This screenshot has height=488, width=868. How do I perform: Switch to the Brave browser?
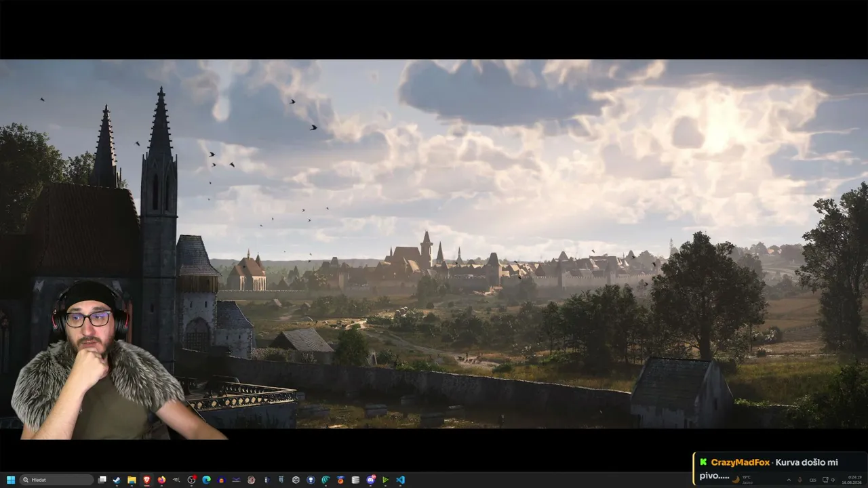pyautogui.click(x=146, y=480)
